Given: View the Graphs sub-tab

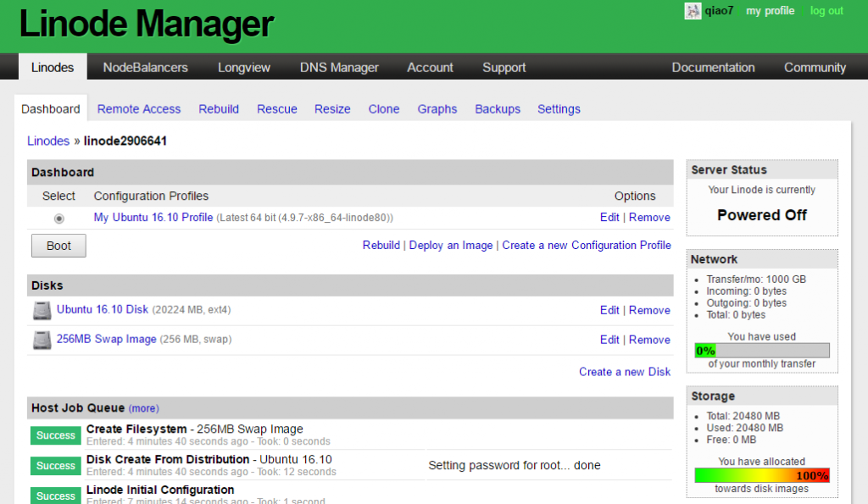Looking at the screenshot, I should coord(437,109).
